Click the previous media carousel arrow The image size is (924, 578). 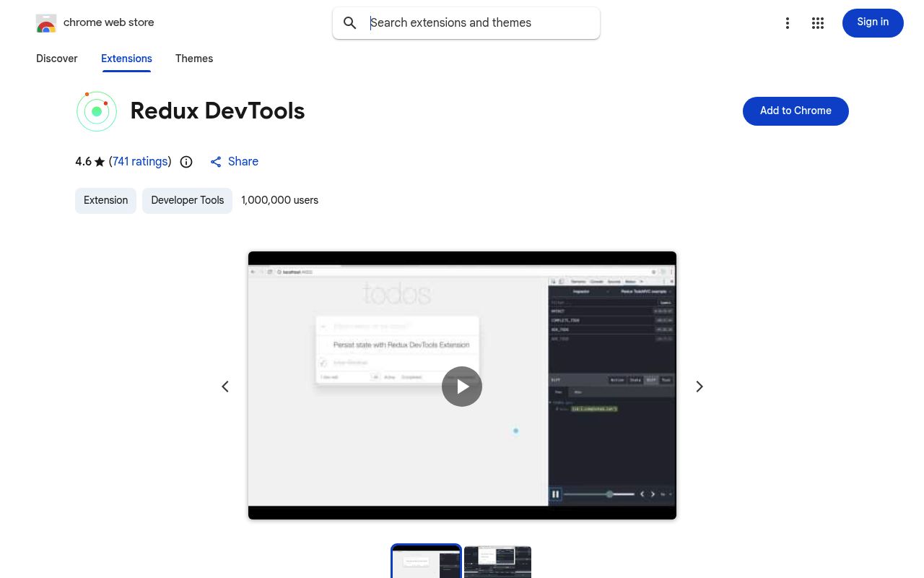[x=225, y=387]
